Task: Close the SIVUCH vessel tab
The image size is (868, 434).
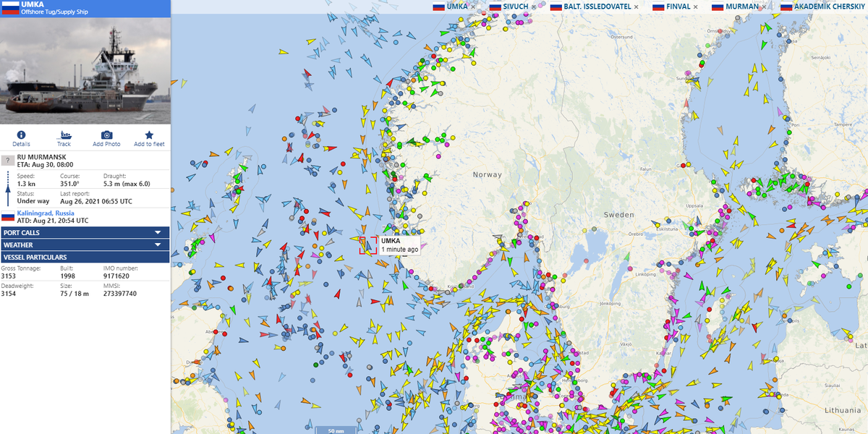Action: click(x=534, y=7)
